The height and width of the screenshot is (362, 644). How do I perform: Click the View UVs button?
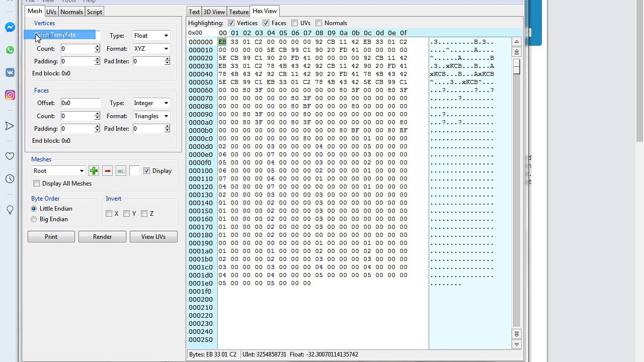[x=153, y=237]
